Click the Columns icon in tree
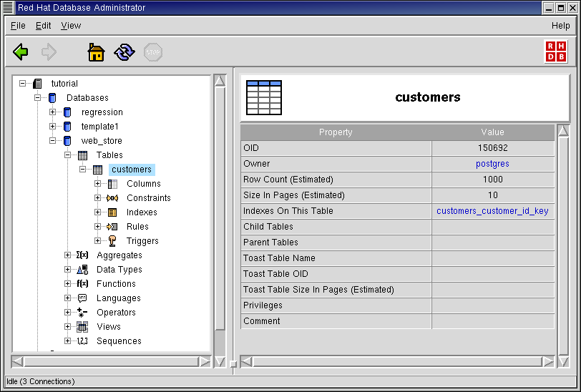The height and width of the screenshot is (392, 581). point(112,184)
